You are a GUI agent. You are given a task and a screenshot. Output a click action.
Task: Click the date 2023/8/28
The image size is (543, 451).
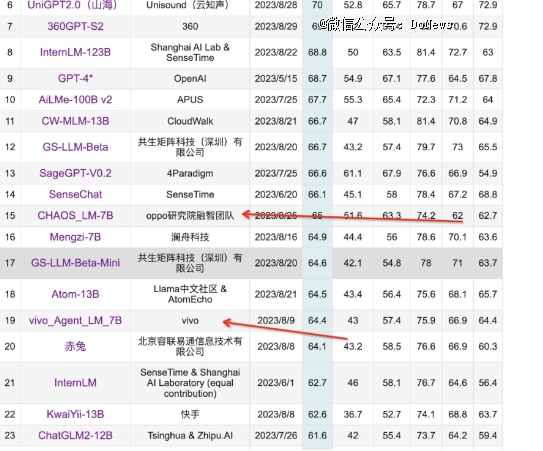(276, 5)
